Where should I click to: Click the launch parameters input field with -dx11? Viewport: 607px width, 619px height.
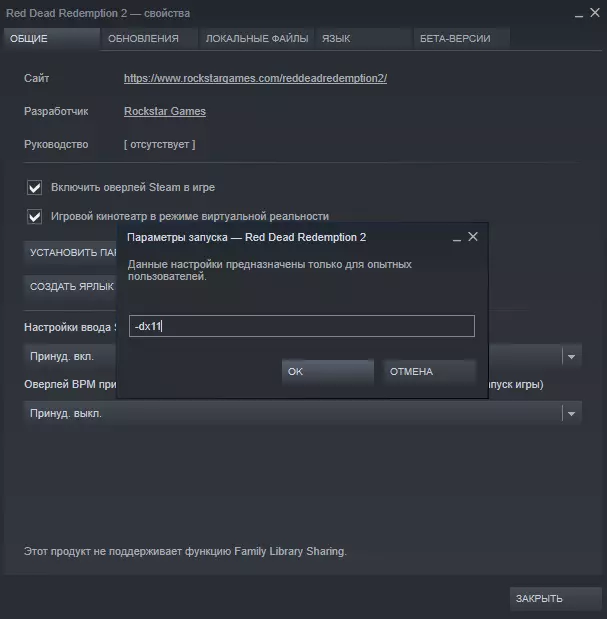(x=302, y=326)
